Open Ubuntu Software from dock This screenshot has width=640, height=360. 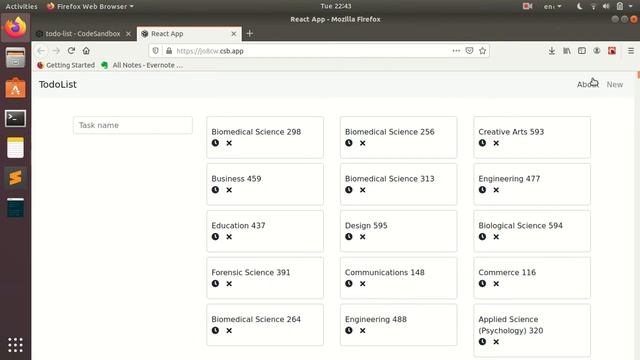(16, 88)
